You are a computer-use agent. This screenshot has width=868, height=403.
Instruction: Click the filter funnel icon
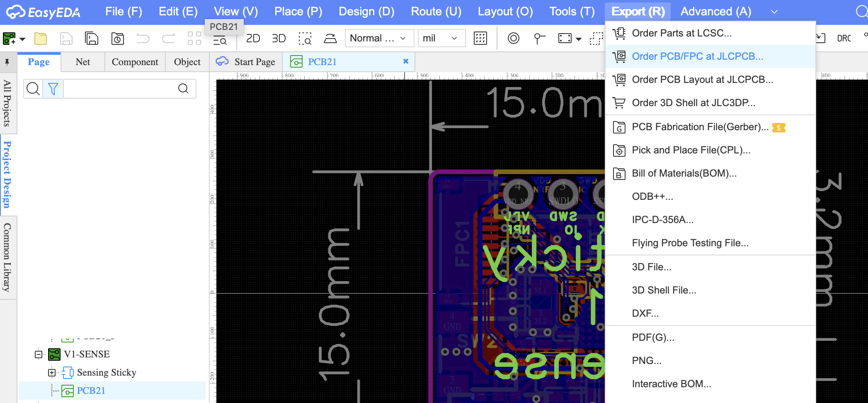pyautogui.click(x=53, y=89)
